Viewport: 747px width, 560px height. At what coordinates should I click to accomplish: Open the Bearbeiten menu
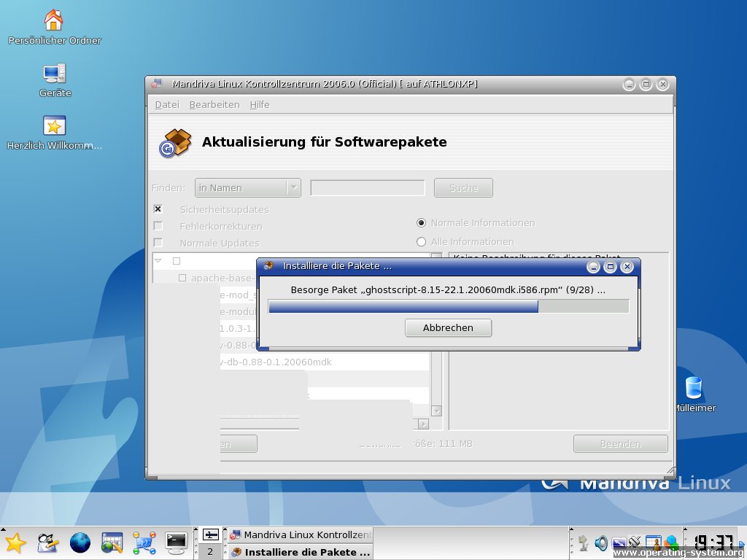[x=214, y=105]
